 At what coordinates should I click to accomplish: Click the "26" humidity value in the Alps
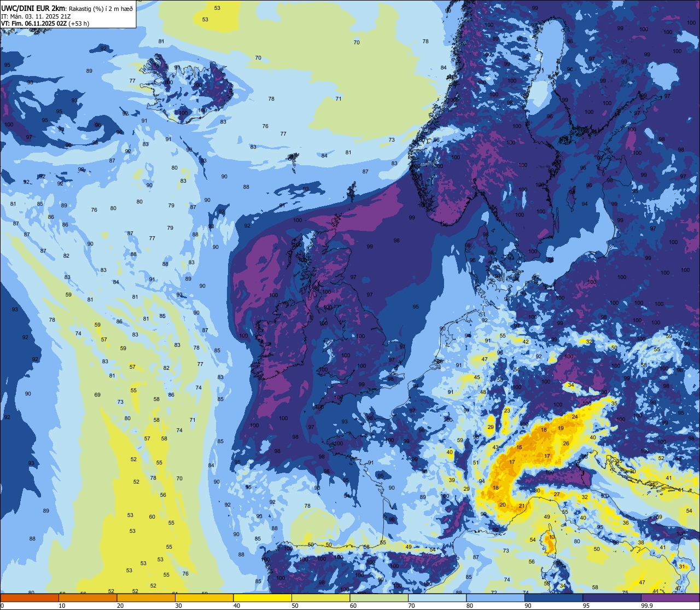[566, 444]
